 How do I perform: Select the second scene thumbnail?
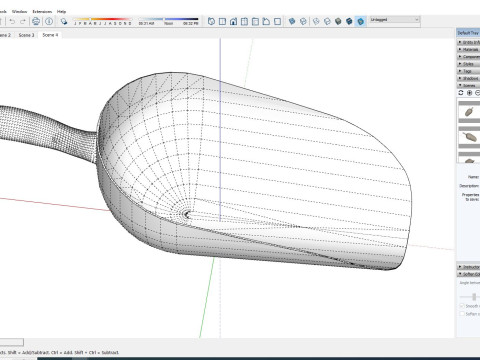click(469, 137)
